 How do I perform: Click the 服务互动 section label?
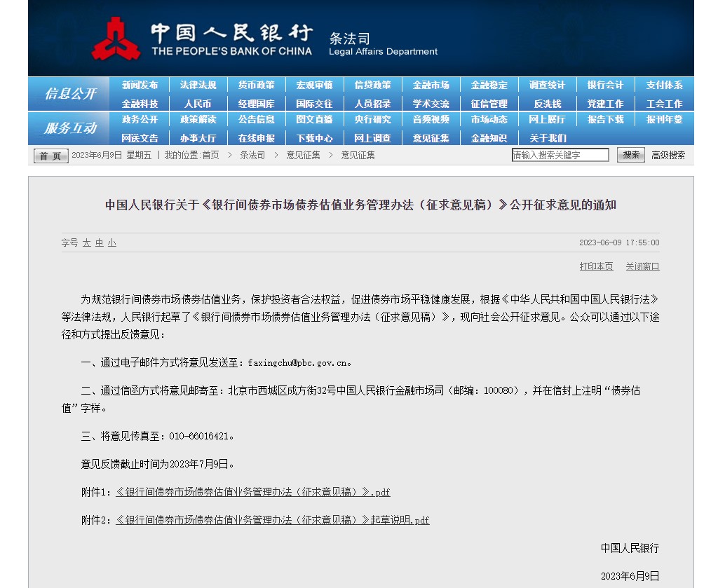[x=69, y=128]
